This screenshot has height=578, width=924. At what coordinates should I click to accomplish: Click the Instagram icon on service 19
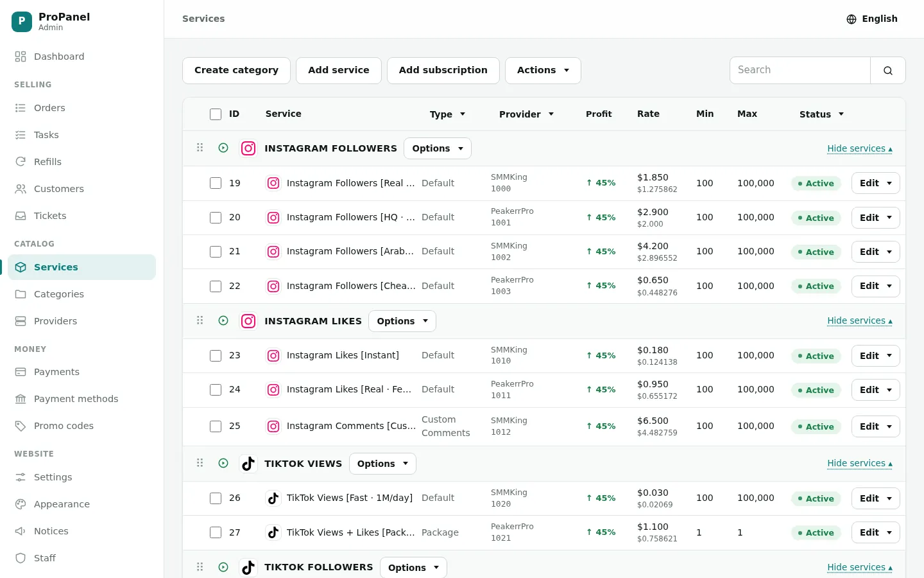pos(273,183)
